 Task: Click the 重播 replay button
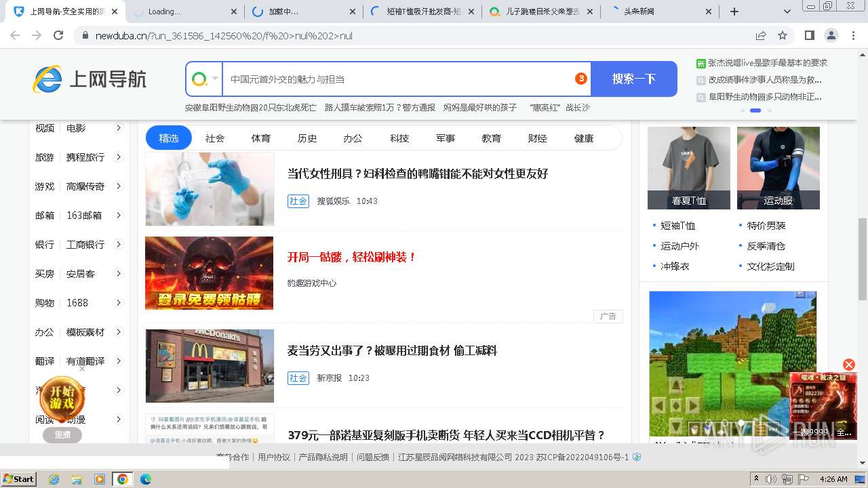62,435
